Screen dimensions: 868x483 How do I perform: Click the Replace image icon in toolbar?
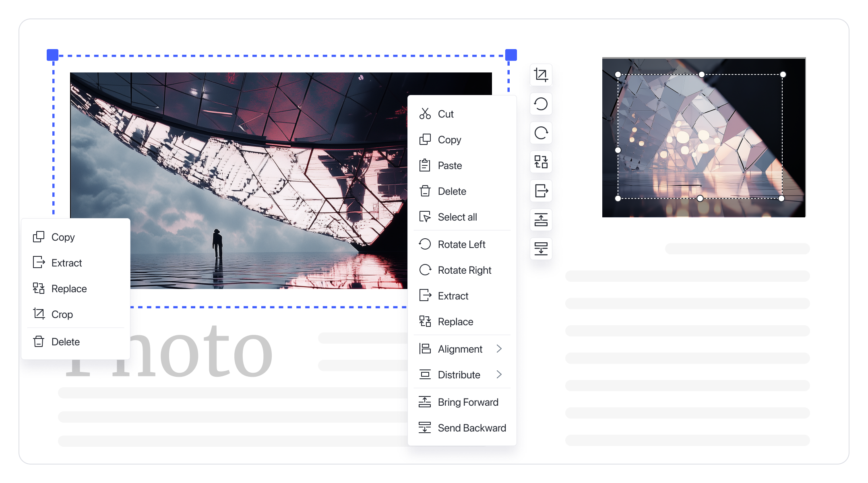[x=540, y=162]
